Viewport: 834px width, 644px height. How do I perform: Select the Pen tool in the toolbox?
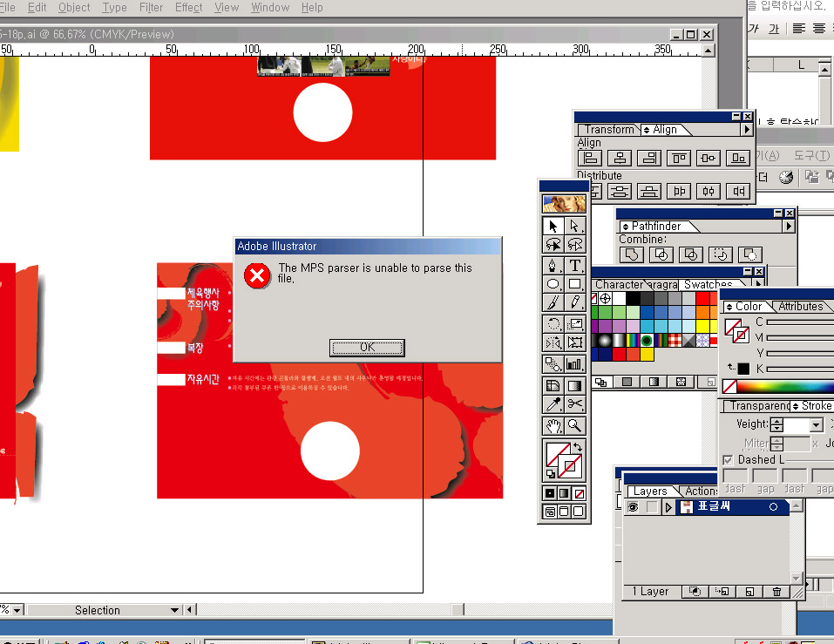(553, 265)
